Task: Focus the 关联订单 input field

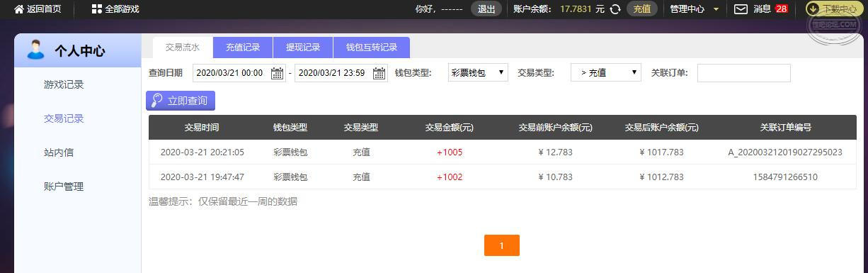Action: [743, 73]
